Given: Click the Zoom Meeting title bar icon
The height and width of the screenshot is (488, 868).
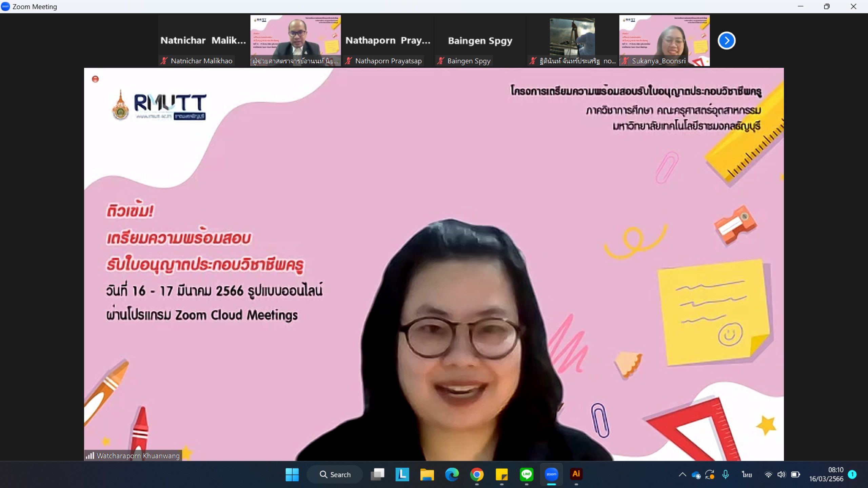Looking at the screenshot, I should point(5,6).
